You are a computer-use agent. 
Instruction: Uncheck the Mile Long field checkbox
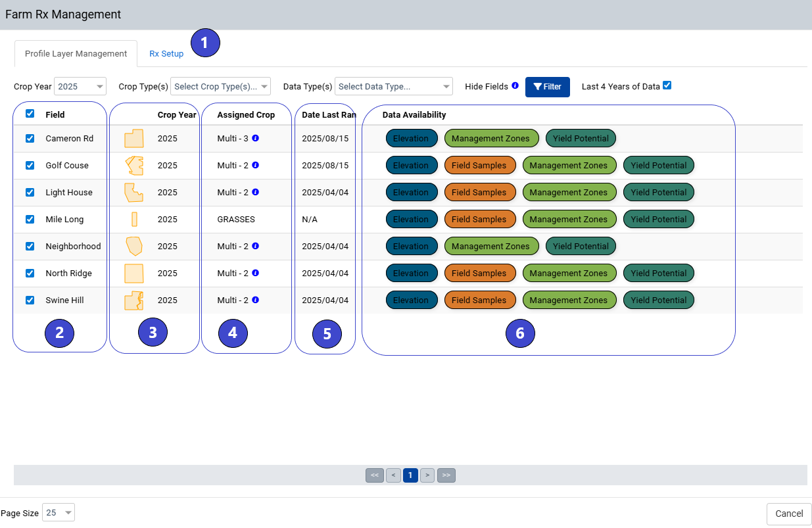coord(30,220)
